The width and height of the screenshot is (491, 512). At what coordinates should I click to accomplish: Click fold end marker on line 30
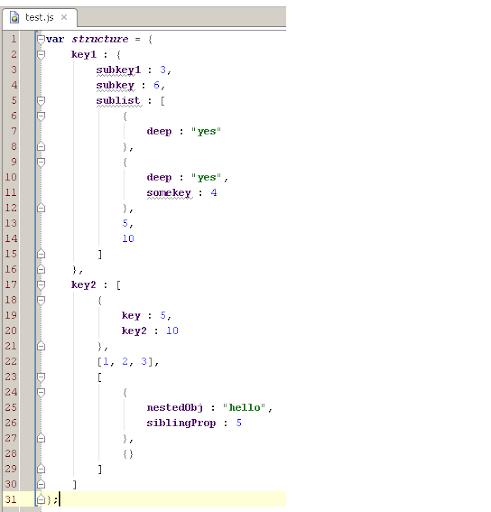pos(41,484)
